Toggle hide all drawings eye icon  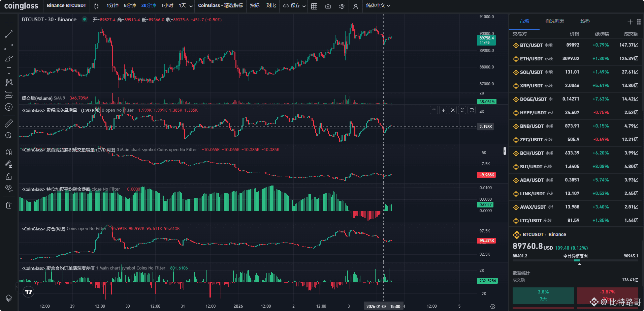[9, 189]
